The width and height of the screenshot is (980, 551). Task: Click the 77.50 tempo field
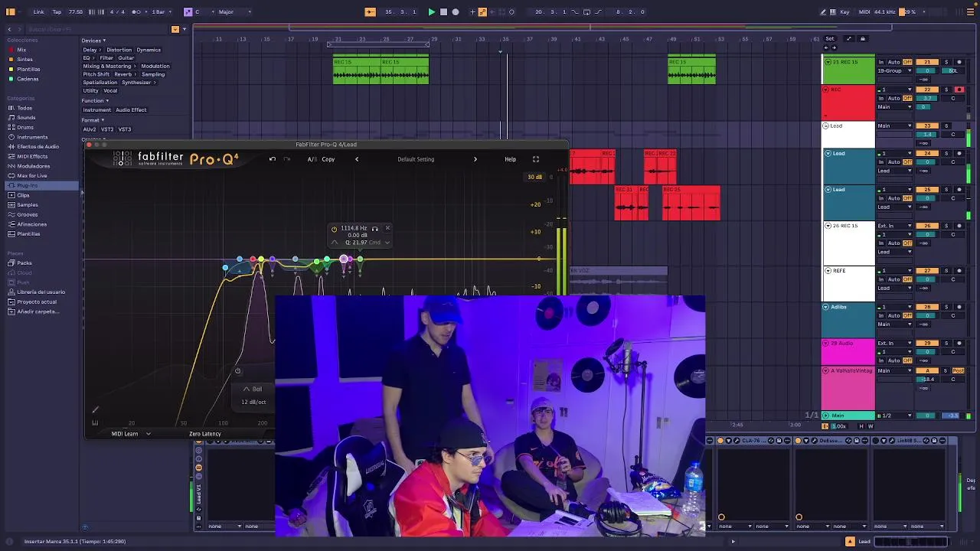tap(76, 11)
